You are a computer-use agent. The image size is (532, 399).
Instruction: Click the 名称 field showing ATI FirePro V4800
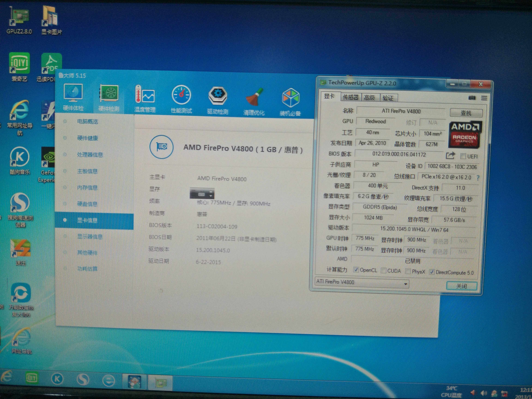401,111
